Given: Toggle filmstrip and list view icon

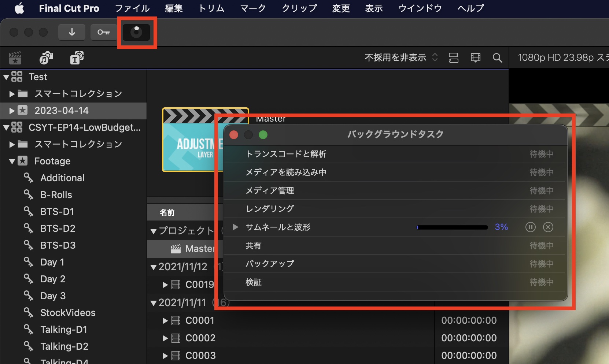Looking at the screenshot, I should pos(454,57).
